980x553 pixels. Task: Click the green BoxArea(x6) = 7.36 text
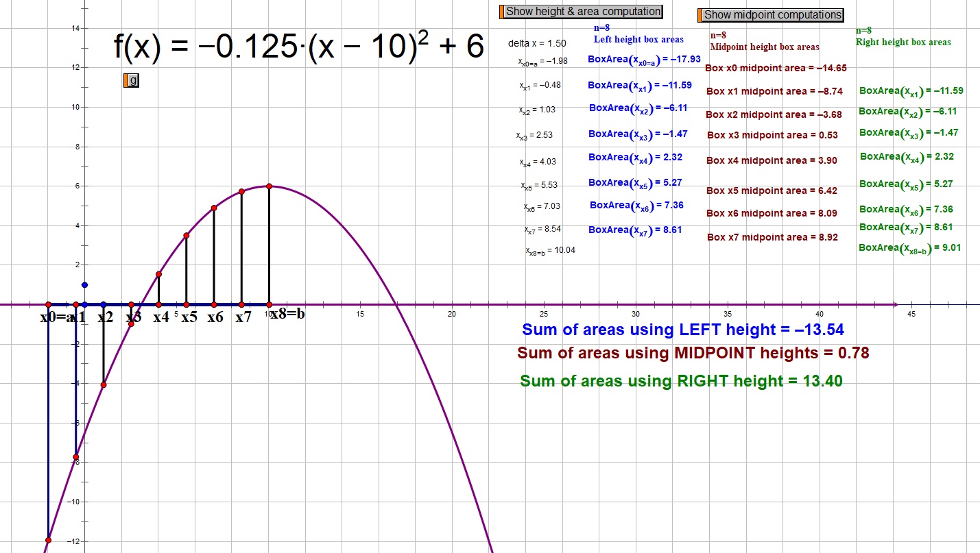tap(906, 210)
